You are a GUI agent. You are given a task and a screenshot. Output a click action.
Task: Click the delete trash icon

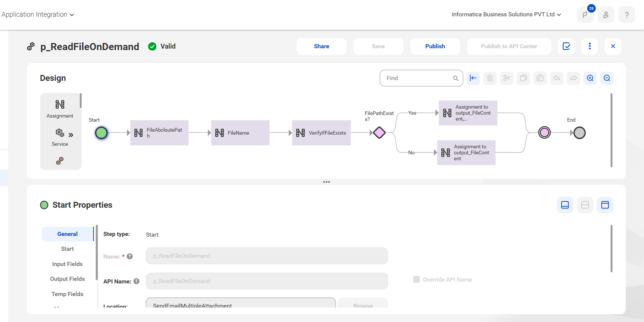tap(490, 78)
